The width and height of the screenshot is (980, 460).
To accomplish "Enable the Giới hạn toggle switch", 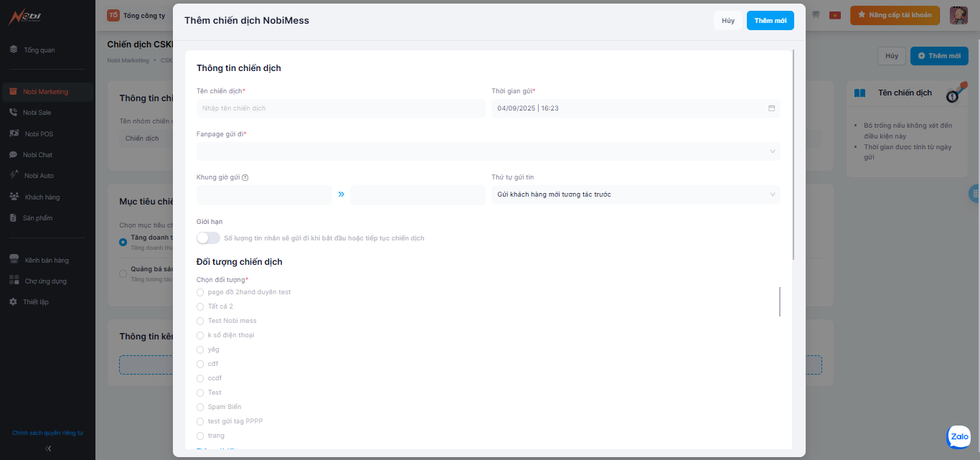I will coord(208,238).
